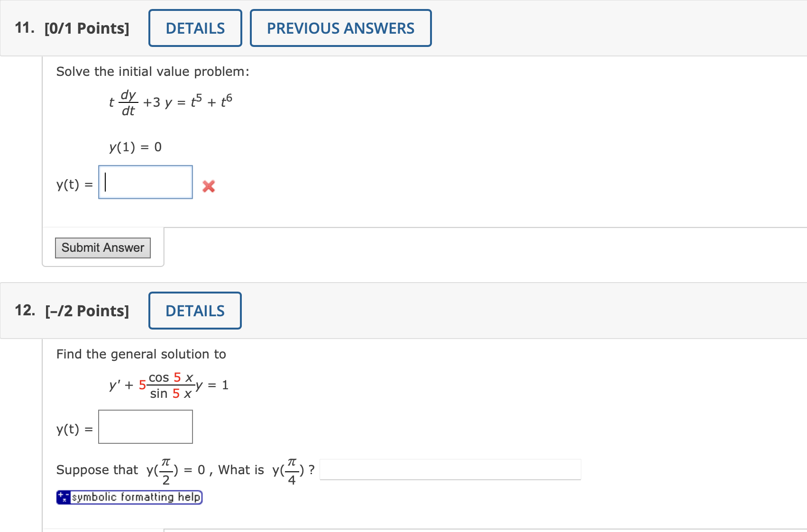The image size is (807, 532).
Task: View PREVIOUS ANSWERS for problem 11
Action: coord(340,28)
